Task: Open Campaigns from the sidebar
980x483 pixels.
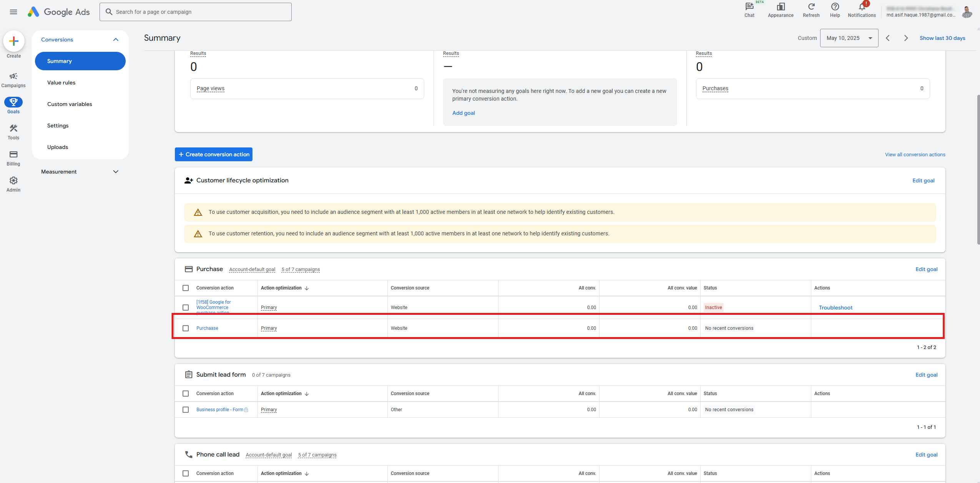Action: pos(13,80)
